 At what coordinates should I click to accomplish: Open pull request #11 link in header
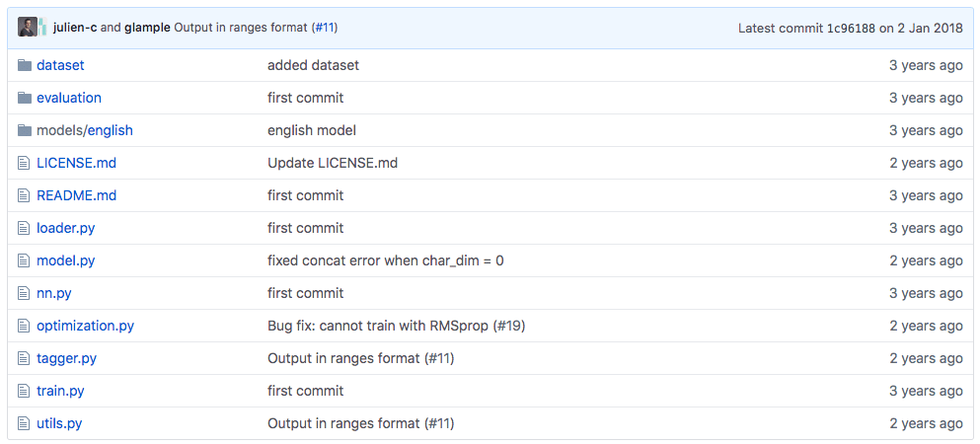tap(325, 28)
